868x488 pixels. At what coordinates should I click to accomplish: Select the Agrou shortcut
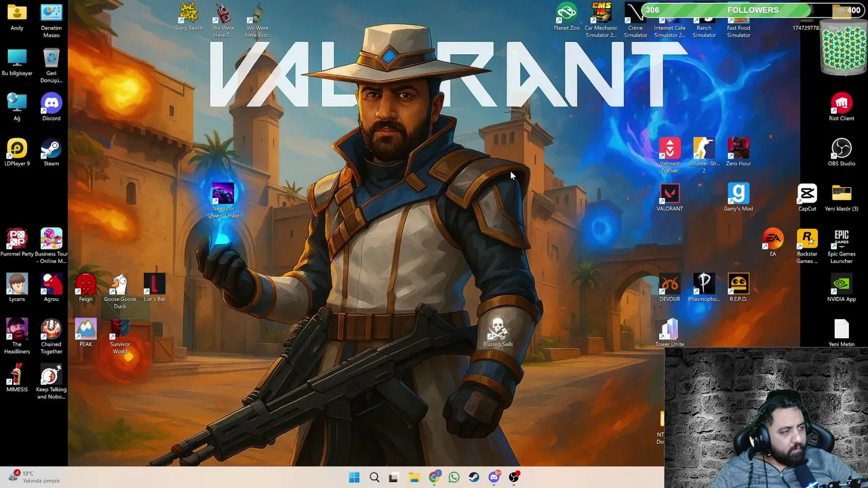[x=52, y=289]
